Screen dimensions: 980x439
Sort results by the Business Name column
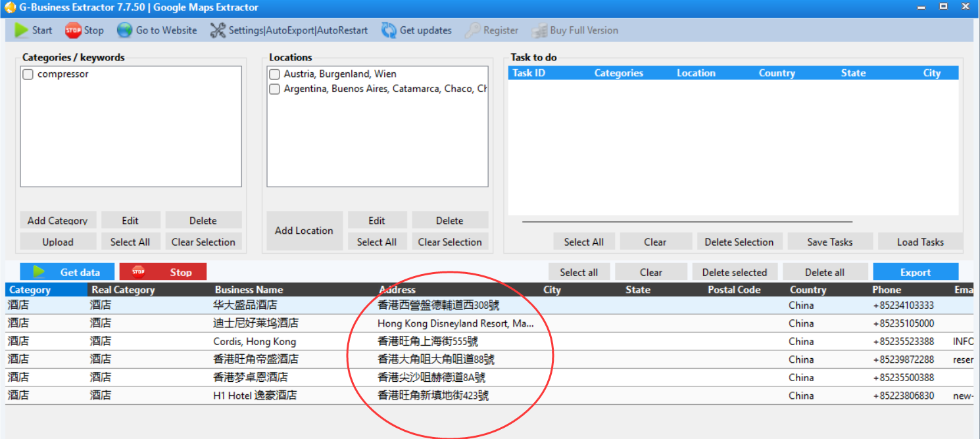(x=249, y=289)
